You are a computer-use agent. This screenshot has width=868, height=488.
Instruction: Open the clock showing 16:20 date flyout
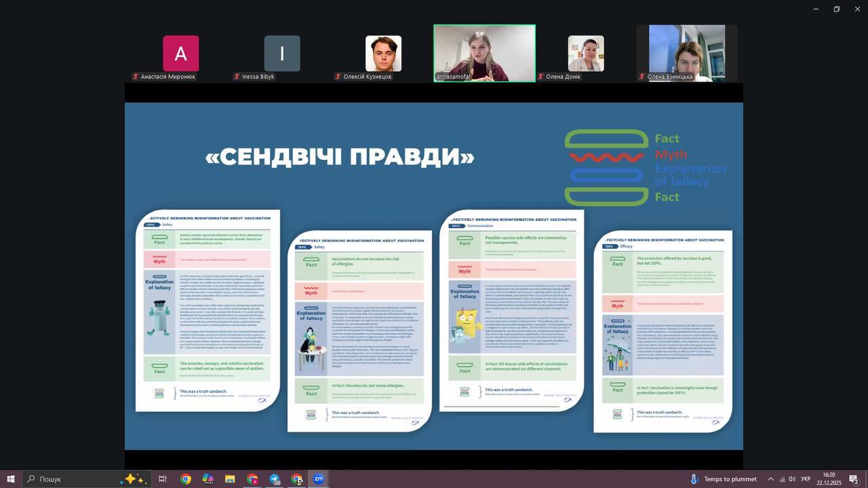[x=829, y=479]
